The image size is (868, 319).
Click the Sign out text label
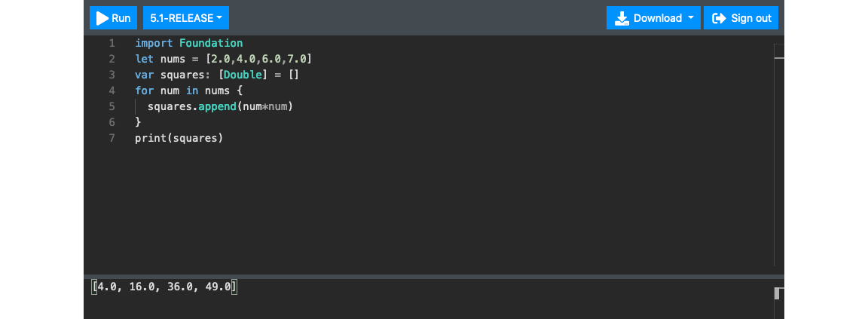[x=751, y=18]
